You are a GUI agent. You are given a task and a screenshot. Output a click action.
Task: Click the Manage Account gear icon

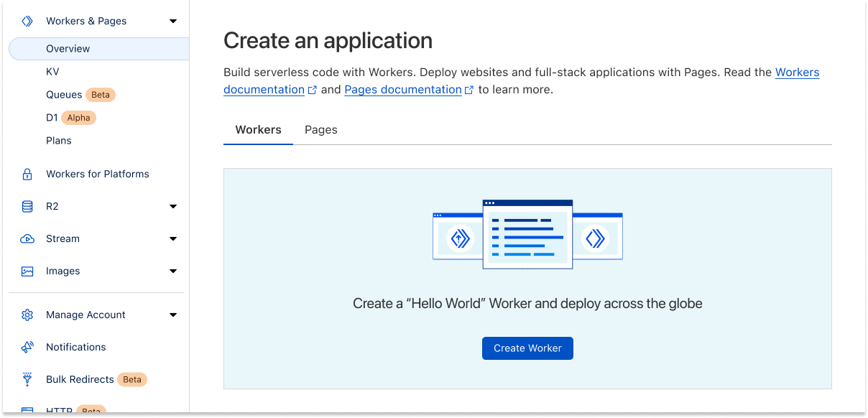click(27, 315)
